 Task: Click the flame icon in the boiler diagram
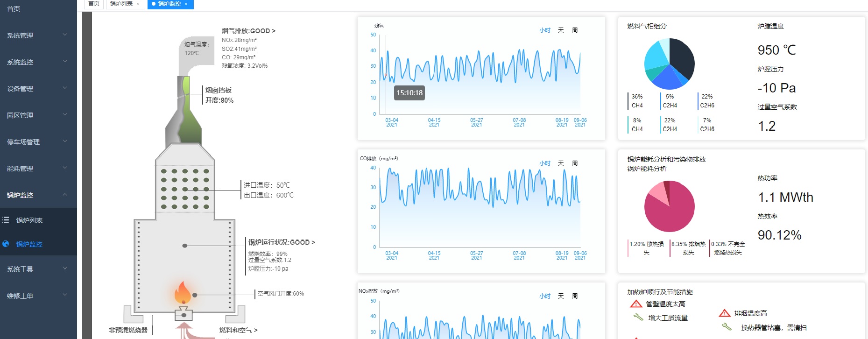183,293
